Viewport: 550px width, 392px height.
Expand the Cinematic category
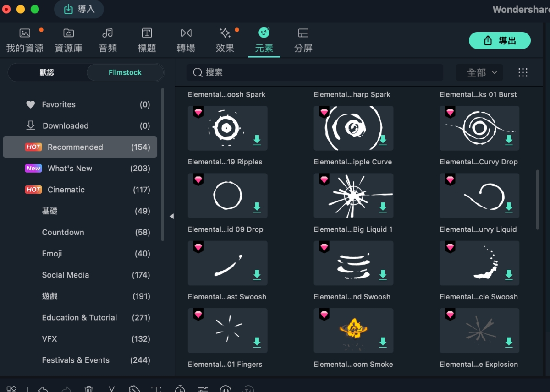tap(66, 190)
